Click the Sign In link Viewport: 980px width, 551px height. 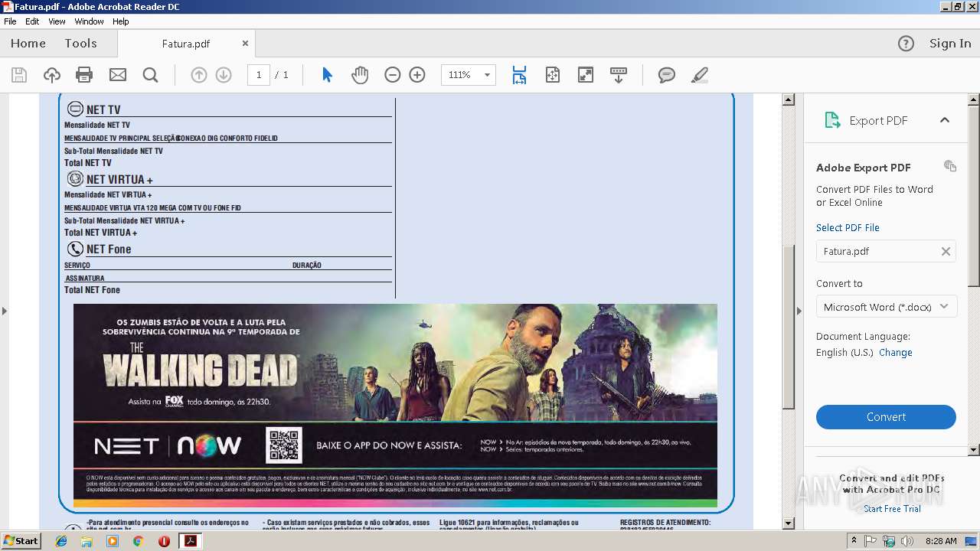tap(950, 44)
